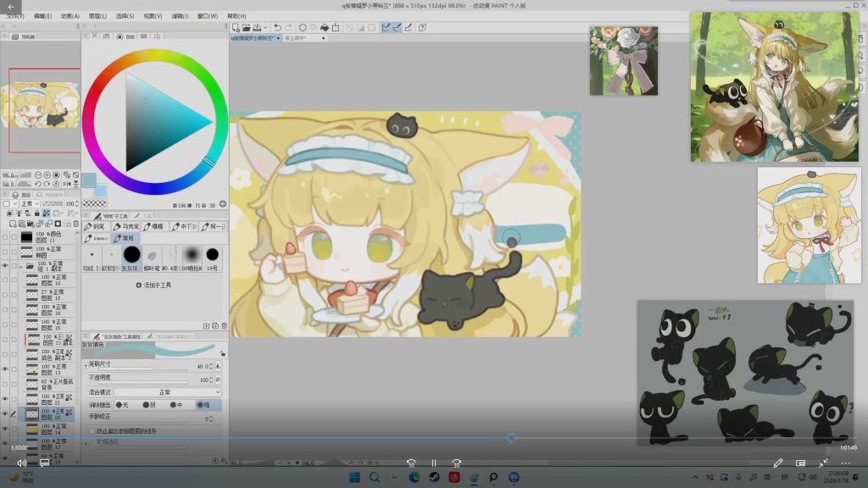Select the 19号 round brush preset
The height and width of the screenshot is (488, 868).
tap(213, 258)
